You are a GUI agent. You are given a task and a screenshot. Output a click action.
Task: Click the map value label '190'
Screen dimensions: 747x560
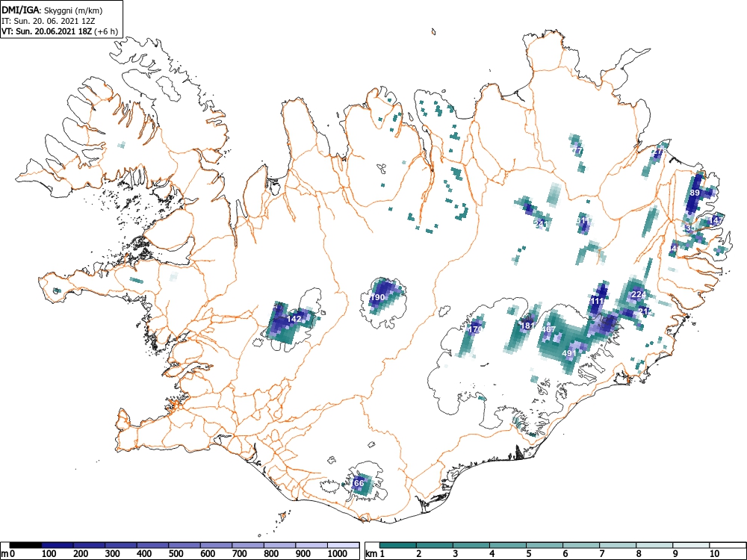(x=377, y=297)
